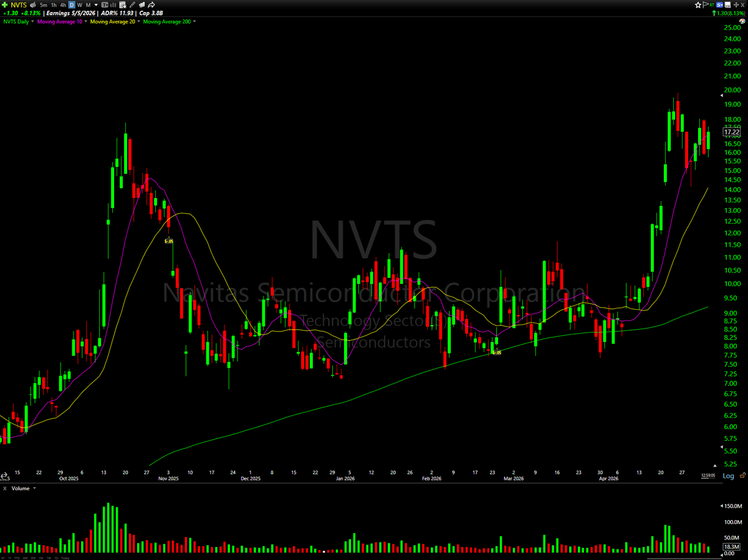Open the blue S dropdown button
748x560 pixels.
pos(719,5)
